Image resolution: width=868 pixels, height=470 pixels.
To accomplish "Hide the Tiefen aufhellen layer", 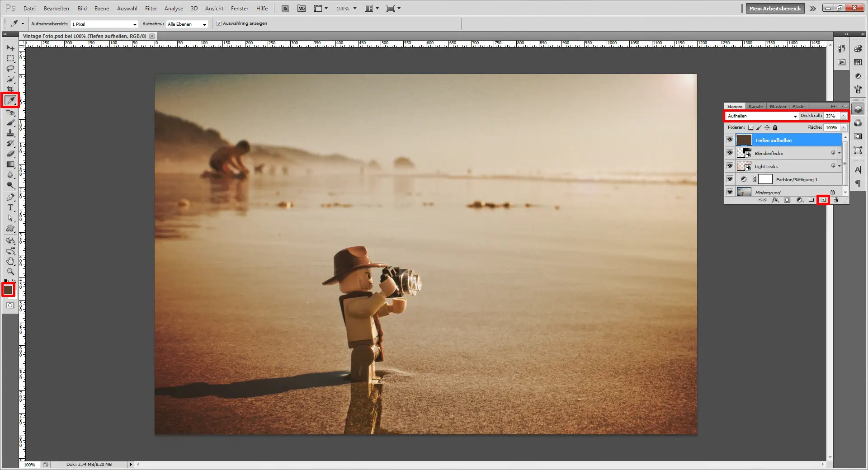I will point(730,140).
